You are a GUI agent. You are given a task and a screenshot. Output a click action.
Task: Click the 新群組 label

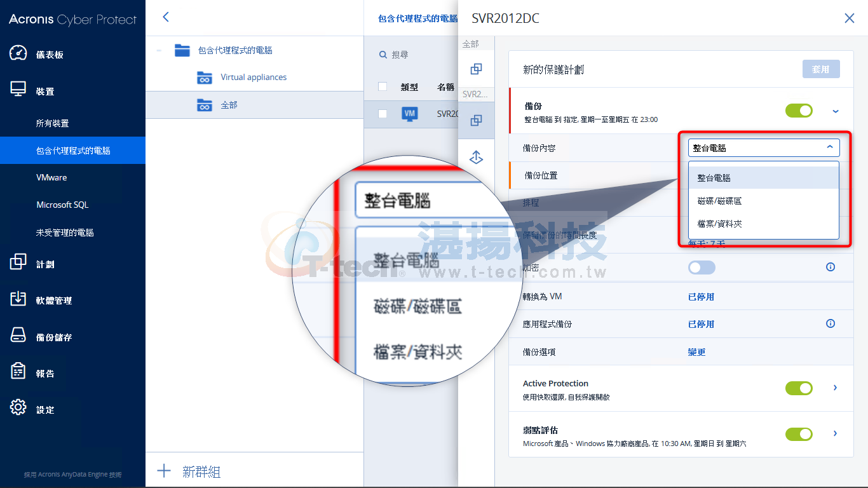tap(201, 471)
